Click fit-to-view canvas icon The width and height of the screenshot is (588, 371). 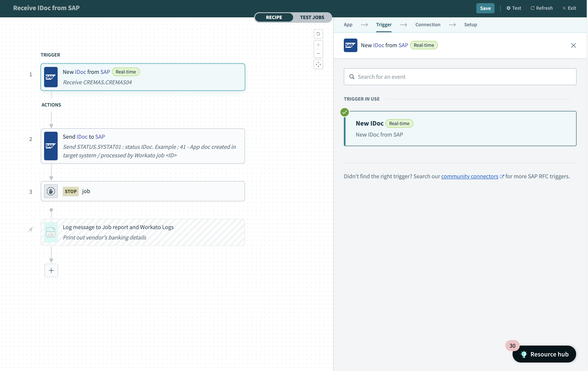tap(318, 64)
